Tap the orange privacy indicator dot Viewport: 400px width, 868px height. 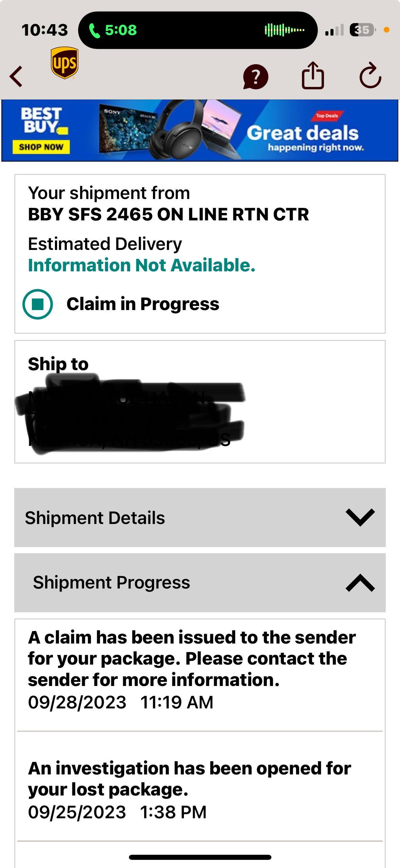(386, 30)
